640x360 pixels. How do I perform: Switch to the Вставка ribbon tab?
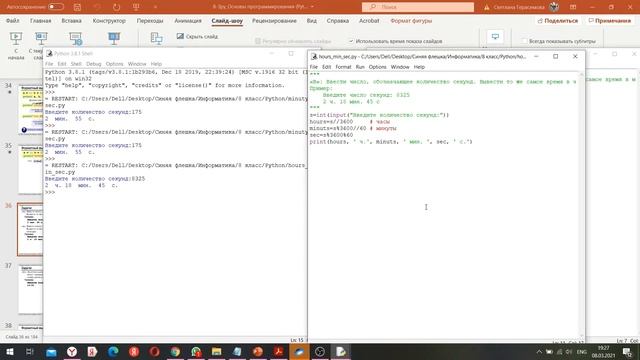(71, 21)
